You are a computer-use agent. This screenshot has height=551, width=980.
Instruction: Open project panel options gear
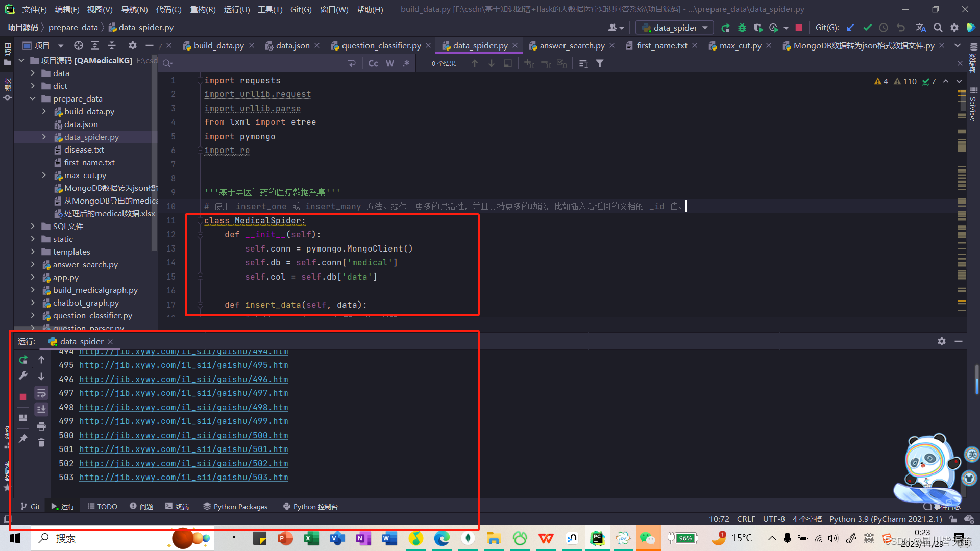pos(133,45)
